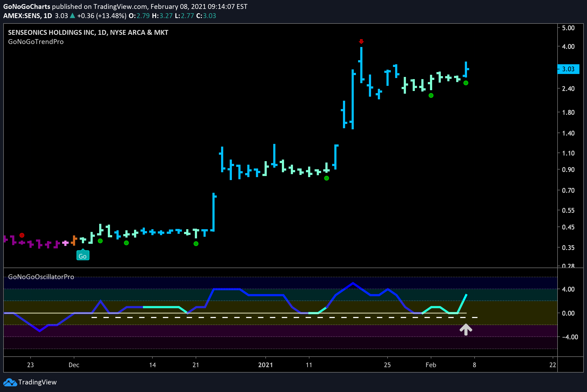Click the GoNoGoCharts publisher name
This screenshot has height=392, width=587.
[27, 6]
